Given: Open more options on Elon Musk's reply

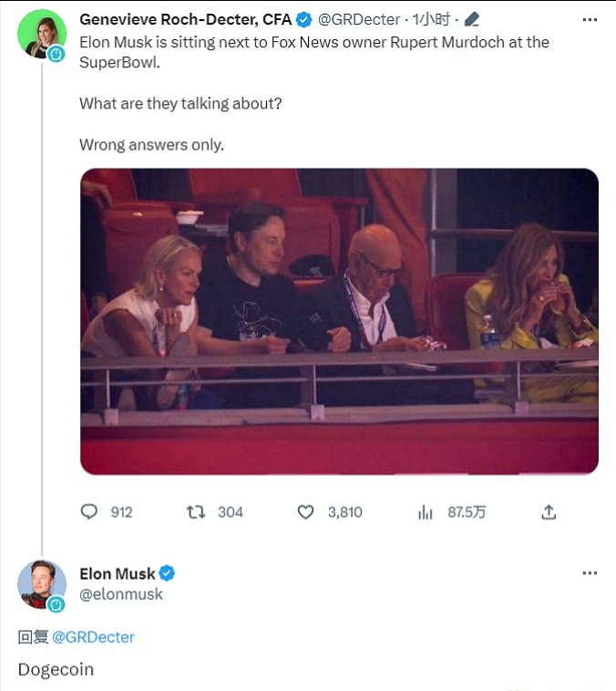Looking at the screenshot, I should [x=590, y=573].
